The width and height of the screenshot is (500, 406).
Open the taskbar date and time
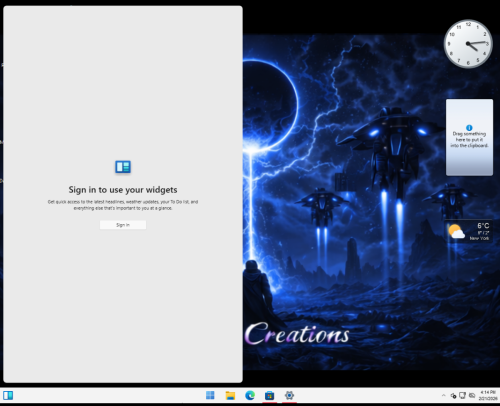pos(488,395)
